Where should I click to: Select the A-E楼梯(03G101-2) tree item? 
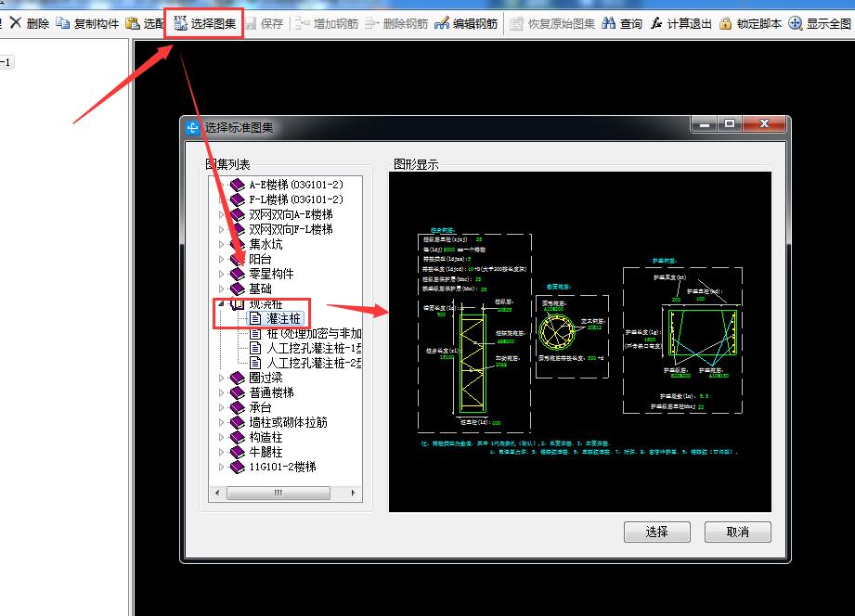coord(296,185)
